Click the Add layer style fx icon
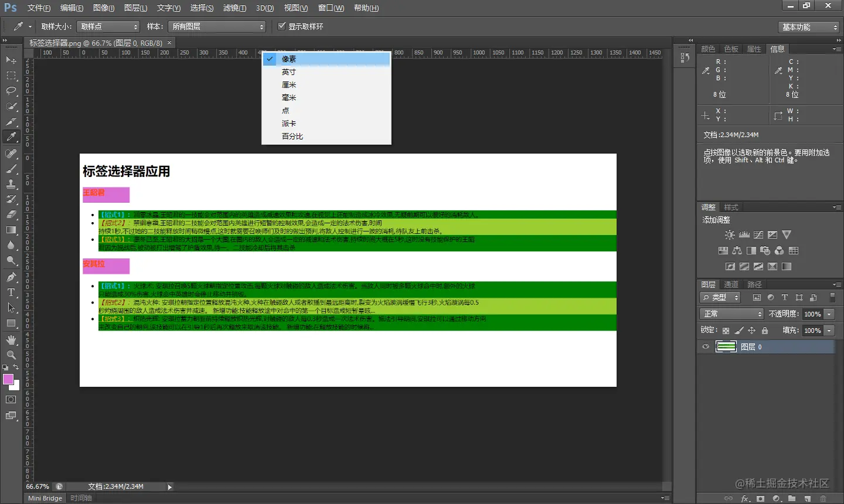844x504 pixels. point(745,499)
